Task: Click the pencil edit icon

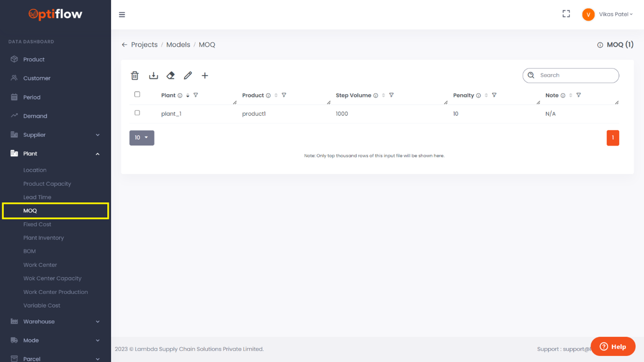Action: click(x=188, y=76)
